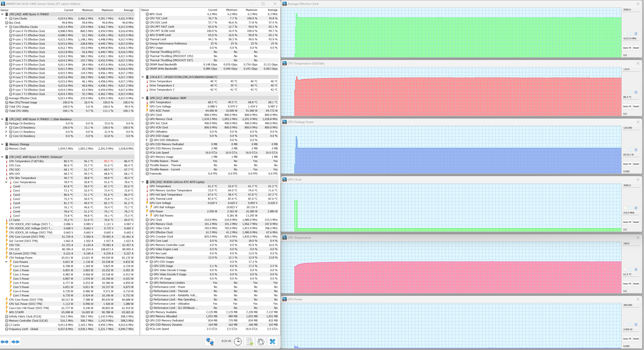Collapse the NVIDIA GeForce RTX 4070 section
The image size is (644, 350).
coord(143,182)
